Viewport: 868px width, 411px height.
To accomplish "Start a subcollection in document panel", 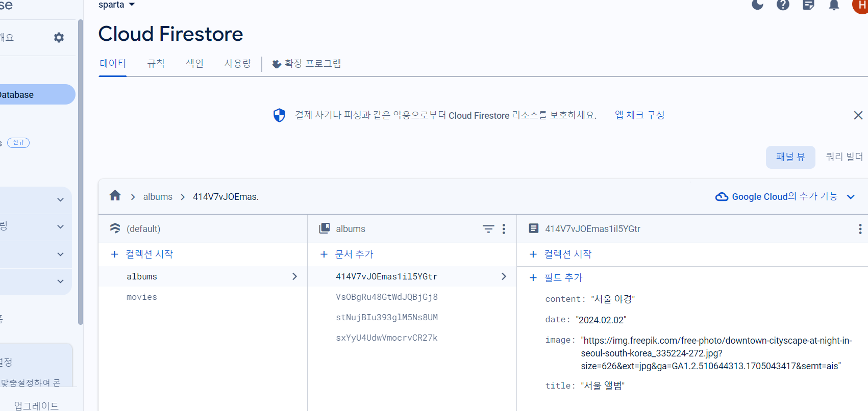I will coord(561,254).
